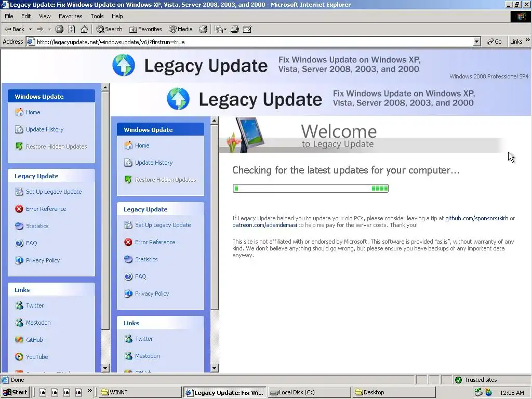532x399 pixels.
Task: Open the View menu
Action: [x=45, y=16]
